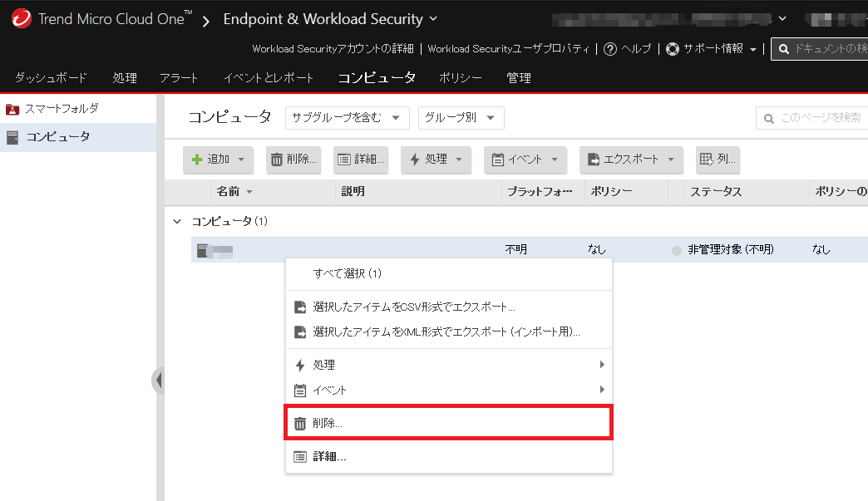
Task: Open the 処理 submenu in context menu
Action: (449, 365)
